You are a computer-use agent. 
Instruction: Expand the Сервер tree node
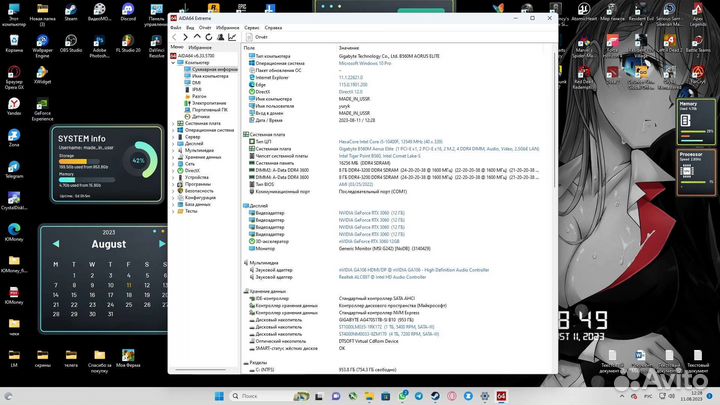[x=173, y=137]
